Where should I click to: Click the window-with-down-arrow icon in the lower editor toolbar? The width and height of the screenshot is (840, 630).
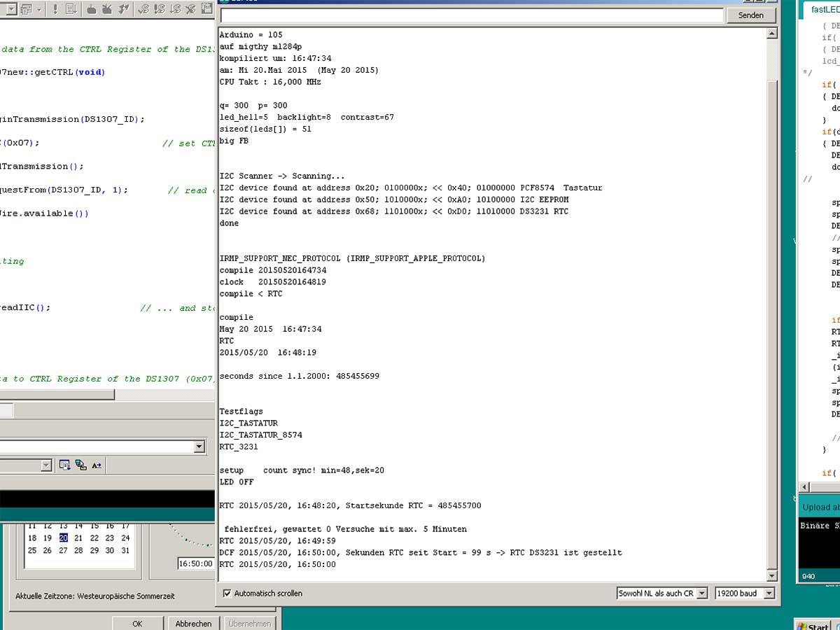[x=65, y=465]
